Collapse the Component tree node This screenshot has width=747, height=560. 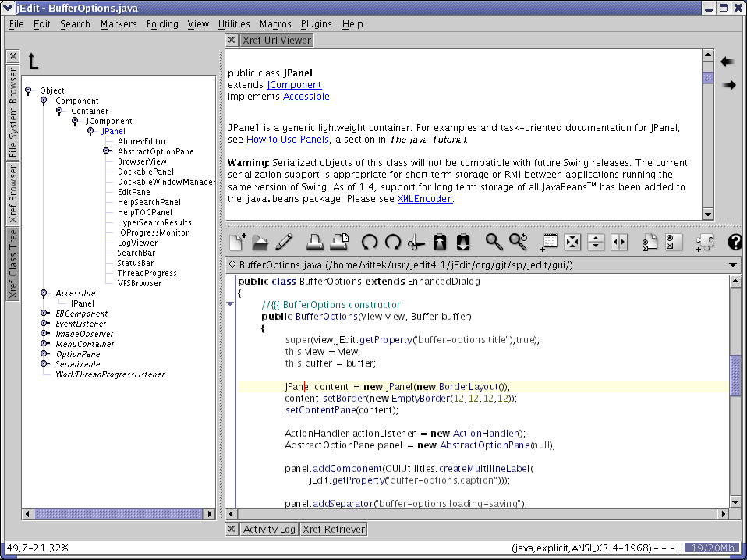click(x=44, y=101)
